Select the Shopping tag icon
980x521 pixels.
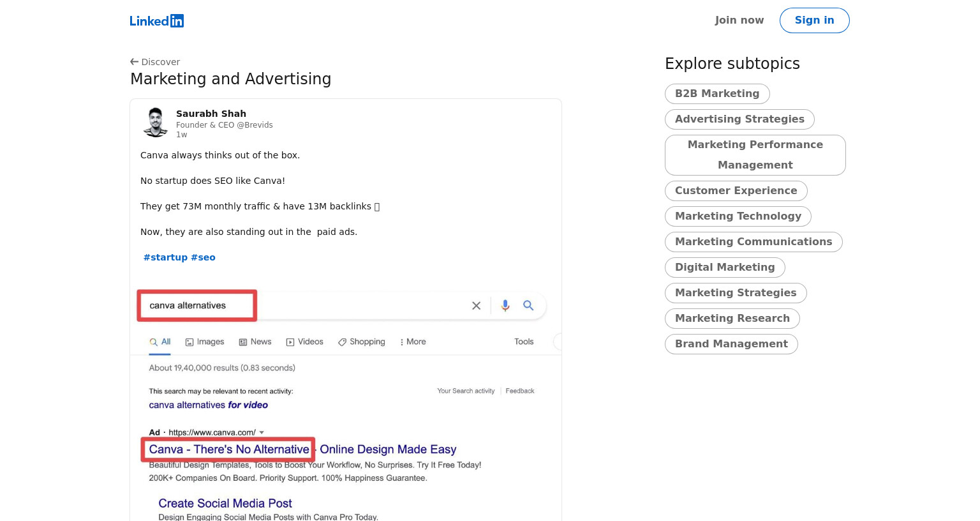pos(343,342)
